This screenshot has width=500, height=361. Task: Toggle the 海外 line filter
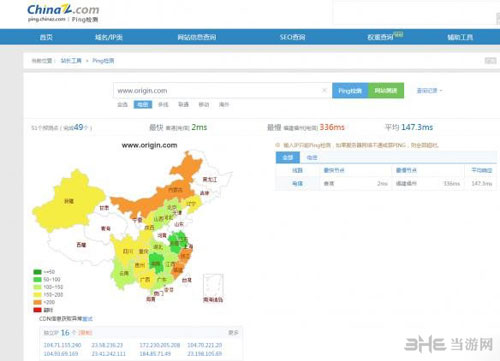(x=224, y=105)
